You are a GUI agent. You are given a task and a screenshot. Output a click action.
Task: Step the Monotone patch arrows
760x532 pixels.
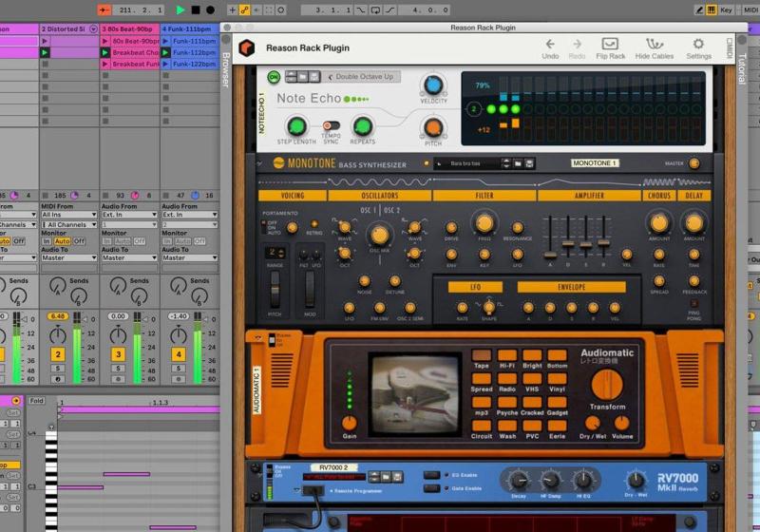(506, 163)
